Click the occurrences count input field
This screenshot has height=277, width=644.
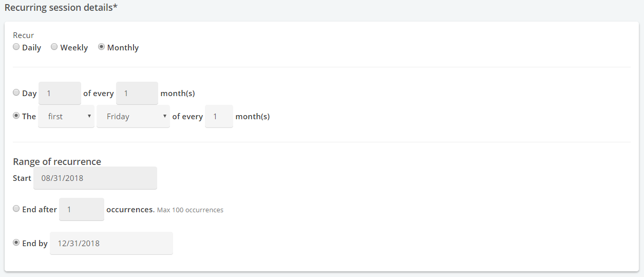point(82,210)
